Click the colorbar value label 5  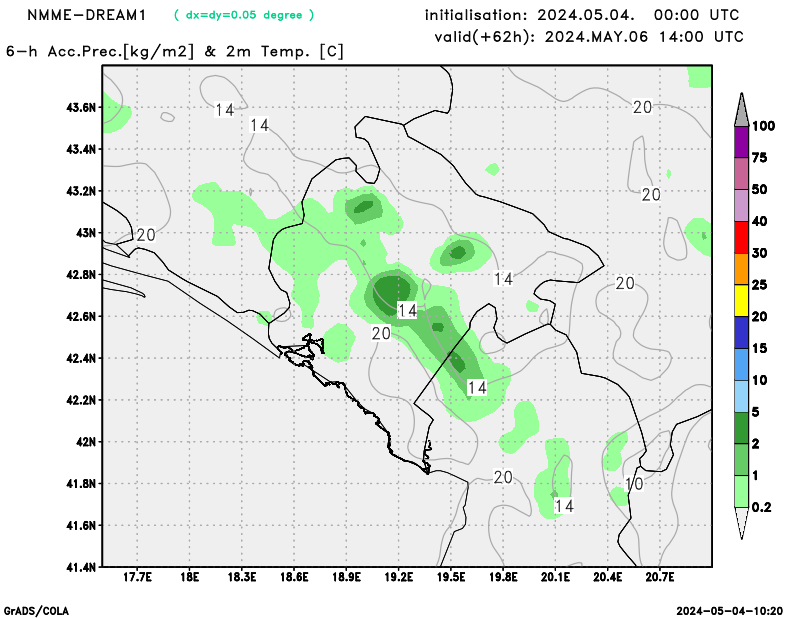(756, 412)
